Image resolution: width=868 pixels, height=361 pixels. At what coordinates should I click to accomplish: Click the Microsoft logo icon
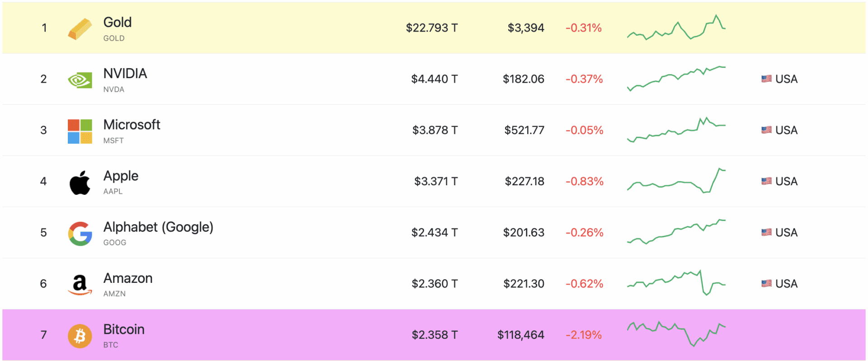point(80,131)
